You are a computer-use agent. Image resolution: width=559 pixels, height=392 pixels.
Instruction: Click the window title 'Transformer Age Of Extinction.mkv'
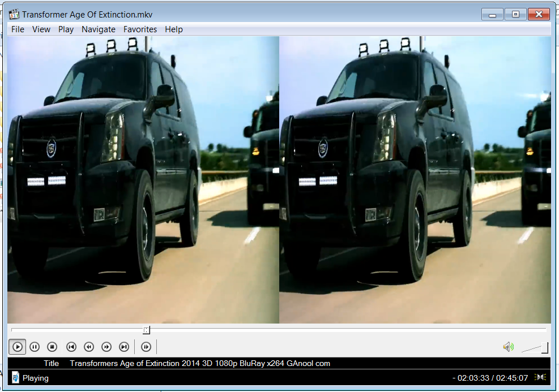(87, 15)
